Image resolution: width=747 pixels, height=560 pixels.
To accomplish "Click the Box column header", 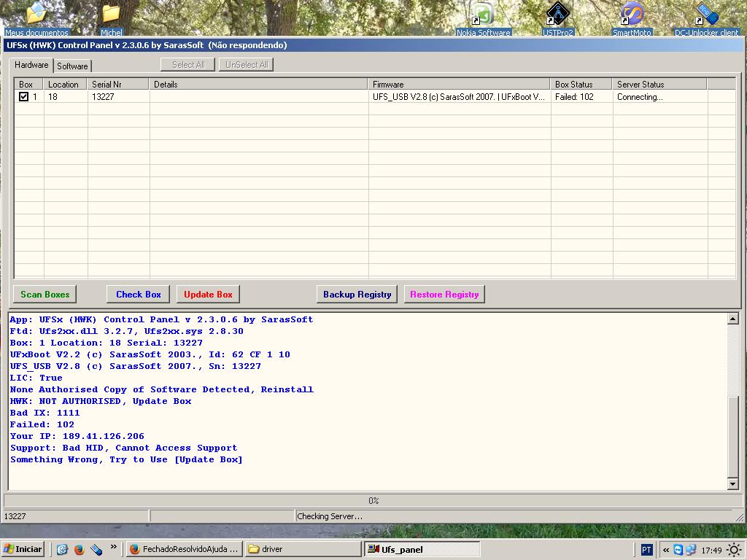I will (28, 85).
